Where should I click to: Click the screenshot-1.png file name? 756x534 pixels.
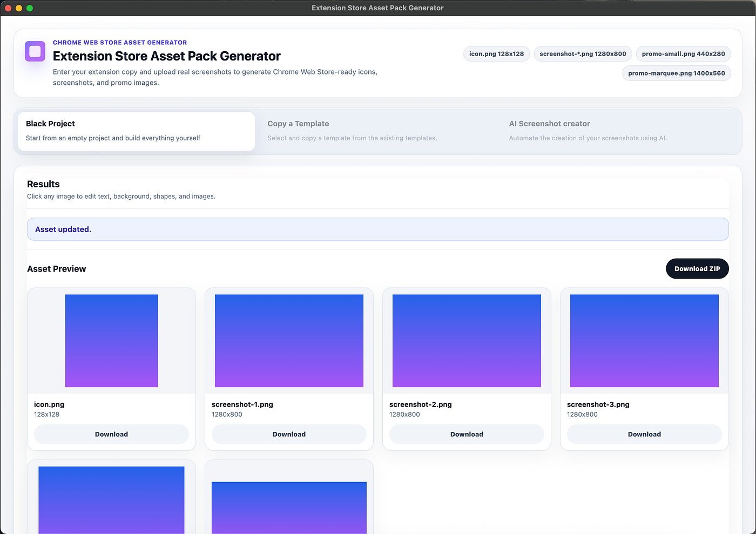coord(242,404)
